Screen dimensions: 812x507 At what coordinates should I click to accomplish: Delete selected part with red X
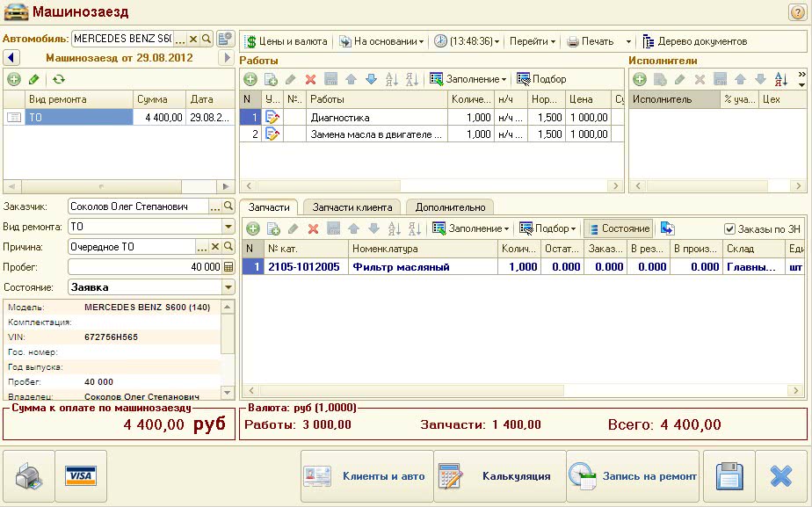click(313, 229)
